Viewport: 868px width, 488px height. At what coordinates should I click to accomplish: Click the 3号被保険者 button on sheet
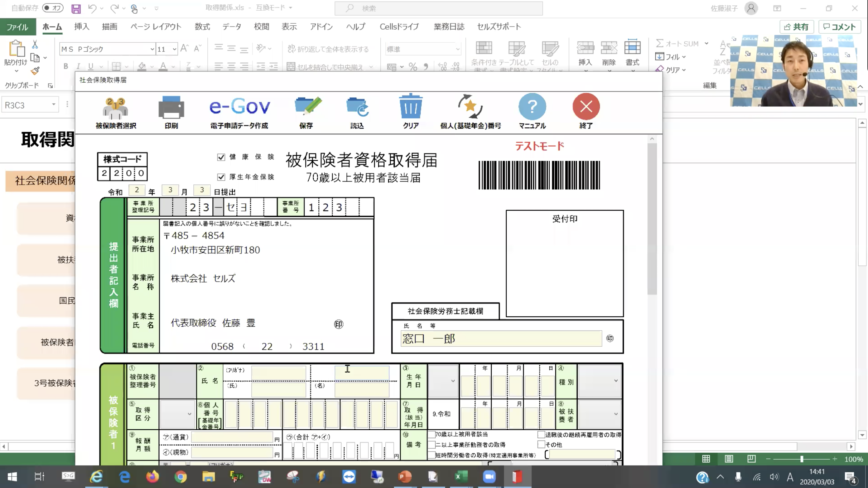pyautogui.click(x=46, y=383)
